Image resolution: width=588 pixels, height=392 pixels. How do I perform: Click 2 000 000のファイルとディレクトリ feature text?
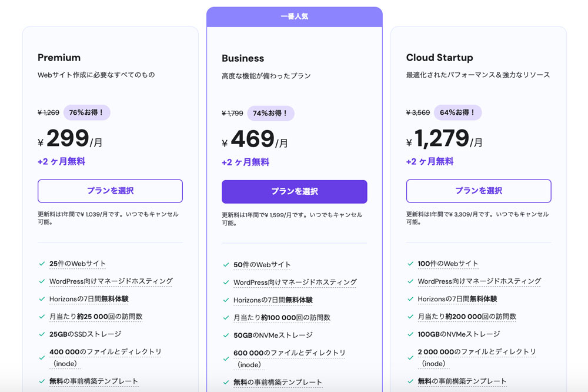pyautogui.click(x=477, y=352)
